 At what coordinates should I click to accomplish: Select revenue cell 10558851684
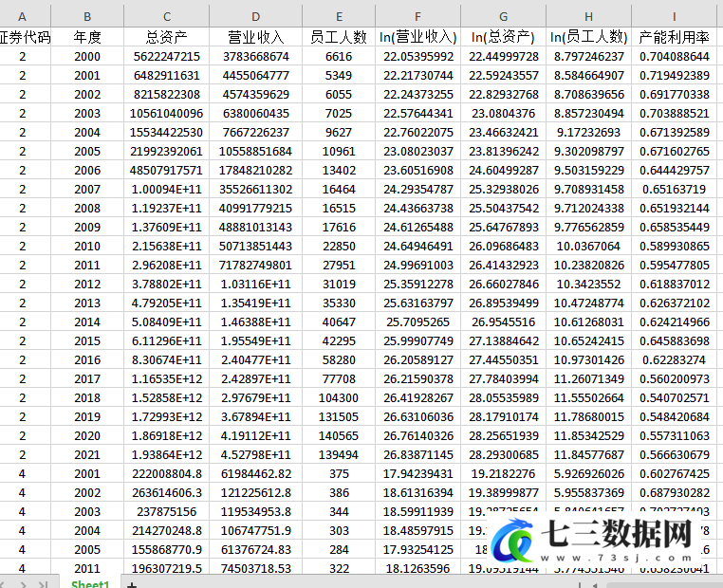point(255,151)
